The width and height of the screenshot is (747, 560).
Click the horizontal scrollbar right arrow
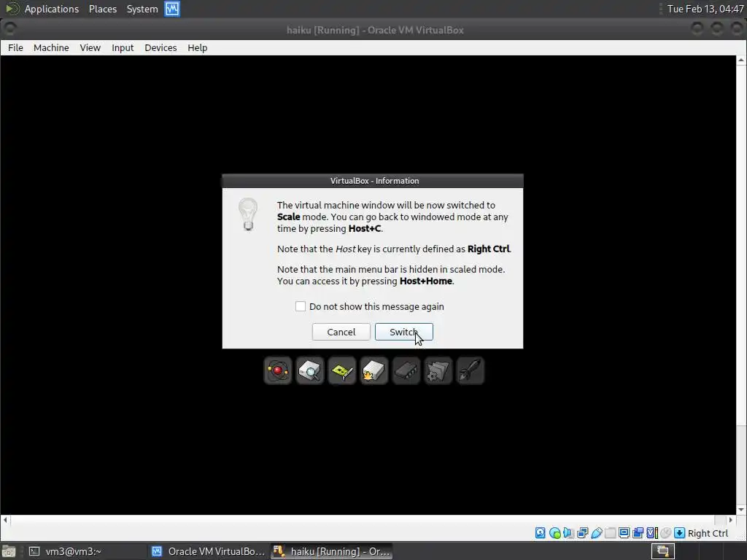pos(731,520)
